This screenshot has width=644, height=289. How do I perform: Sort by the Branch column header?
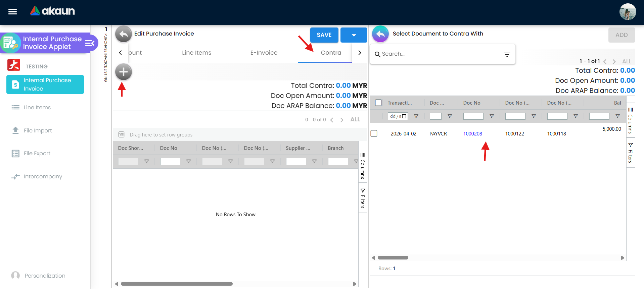[x=336, y=148]
